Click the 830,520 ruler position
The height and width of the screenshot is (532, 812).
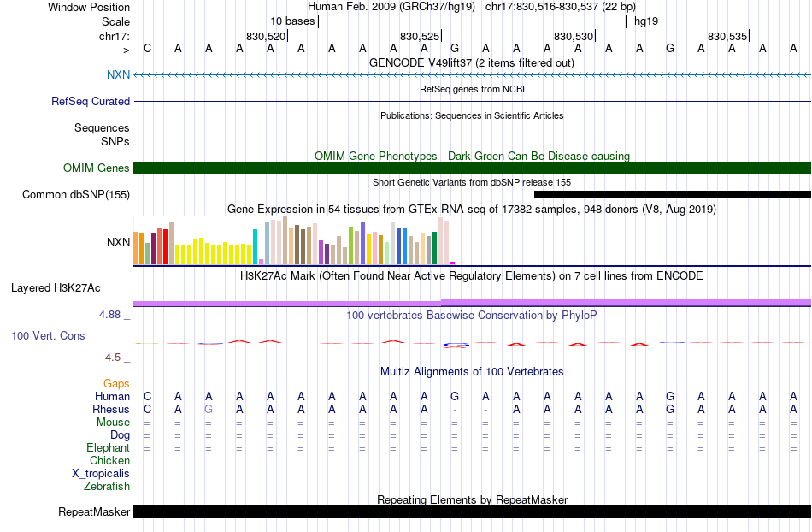266,36
